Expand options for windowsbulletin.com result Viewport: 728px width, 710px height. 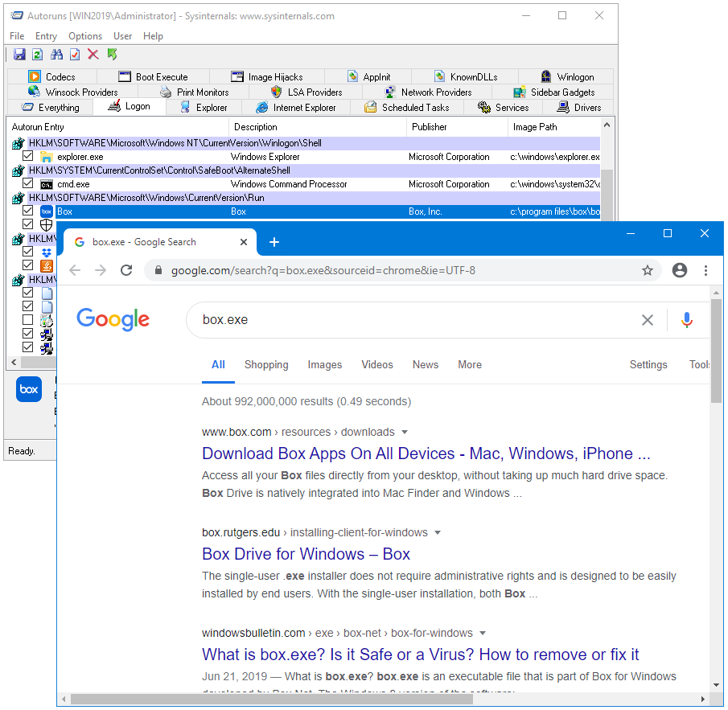tap(483, 634)
